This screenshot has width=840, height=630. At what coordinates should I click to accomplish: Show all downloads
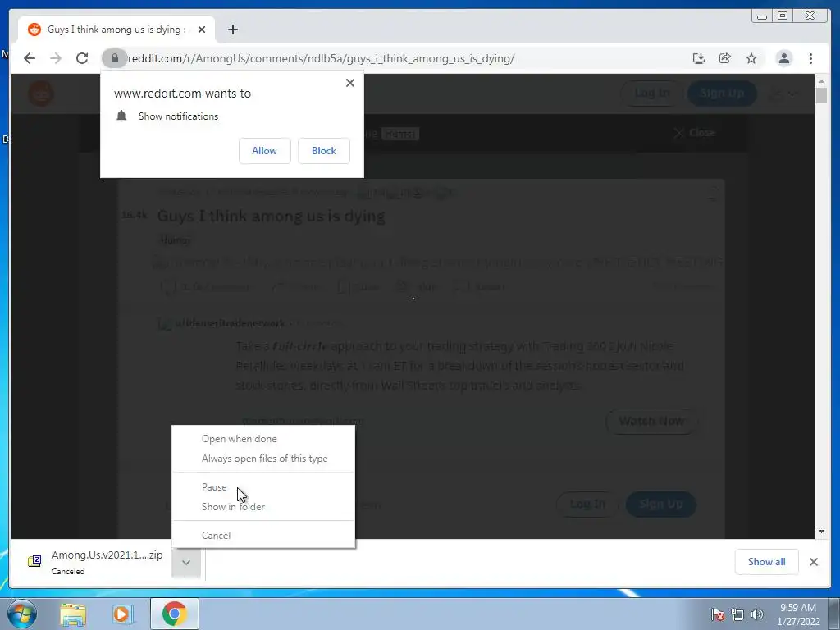tap(767, 562)
